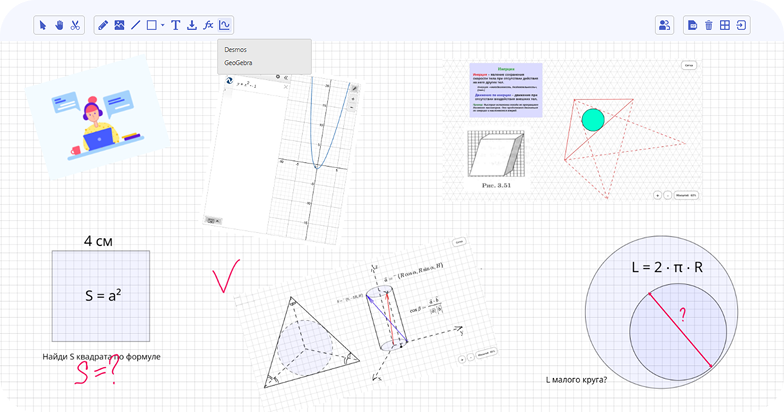
Task: Click the download arrow icon in toolbar
Action: point(192,25)
